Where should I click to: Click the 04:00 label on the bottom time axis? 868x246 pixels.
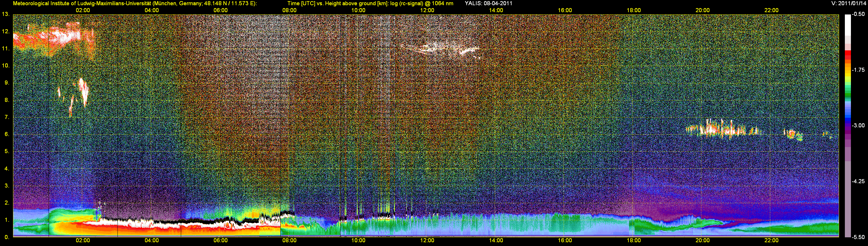pyautogui.click(x=152, y=241)
